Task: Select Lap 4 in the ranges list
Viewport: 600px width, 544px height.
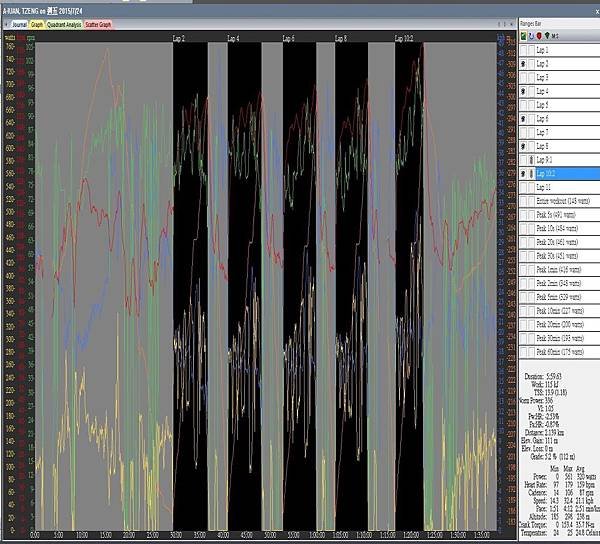Action: tap(559, 91)
